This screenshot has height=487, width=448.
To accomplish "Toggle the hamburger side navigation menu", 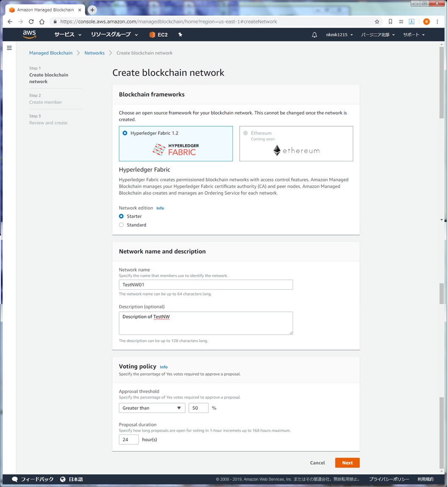I will (x=9, y=48).
